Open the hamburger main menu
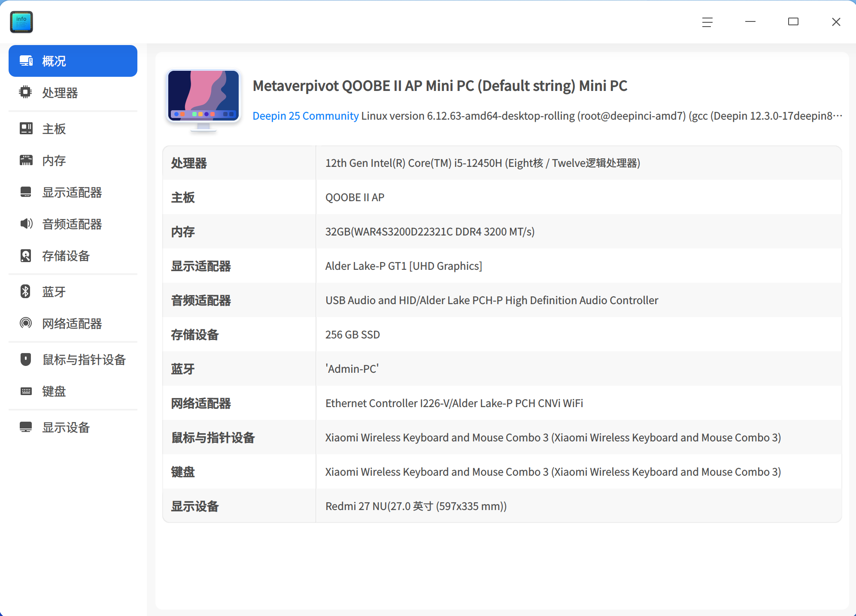 click(x=707, y=22)
